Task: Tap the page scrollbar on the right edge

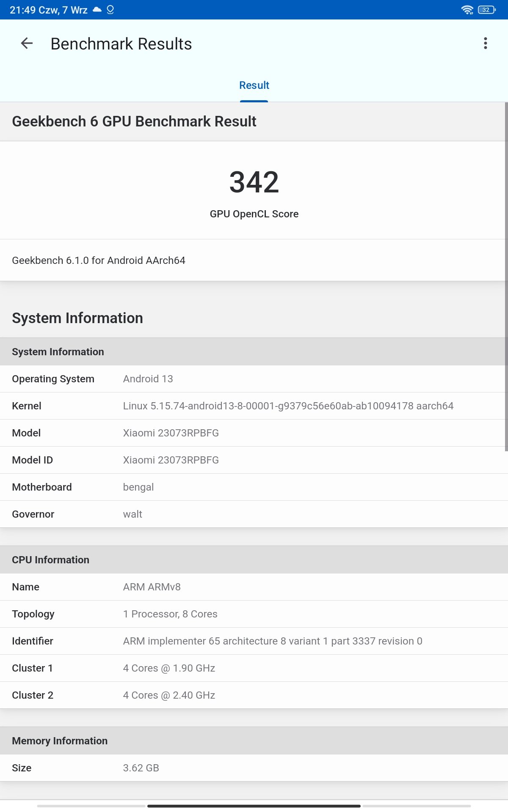Action: 506,277
